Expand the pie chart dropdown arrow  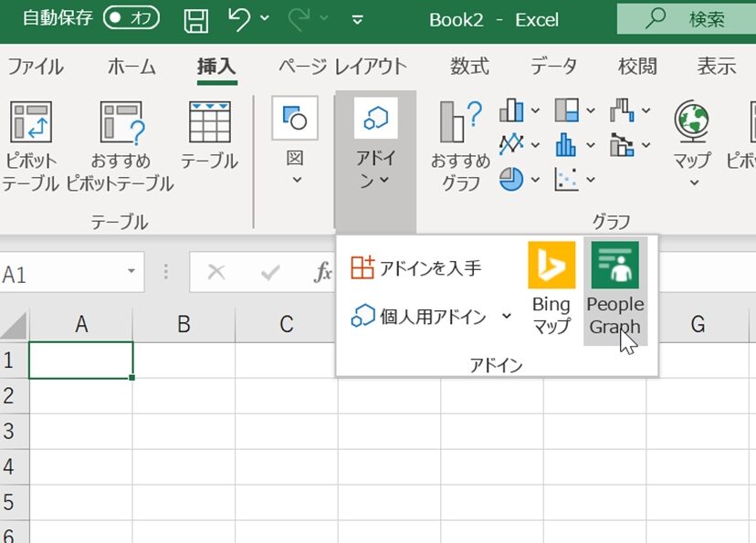pyautogui.click(x=535, y=180)
